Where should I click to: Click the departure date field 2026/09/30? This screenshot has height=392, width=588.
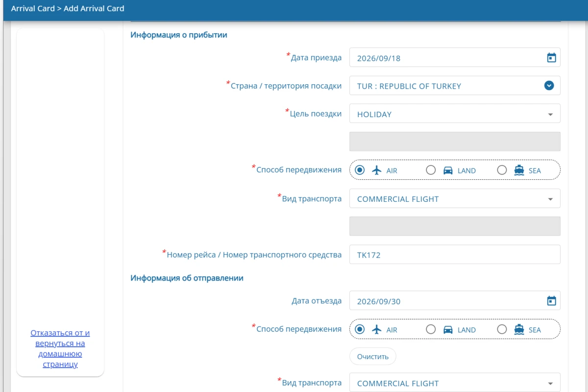point(455,300)
